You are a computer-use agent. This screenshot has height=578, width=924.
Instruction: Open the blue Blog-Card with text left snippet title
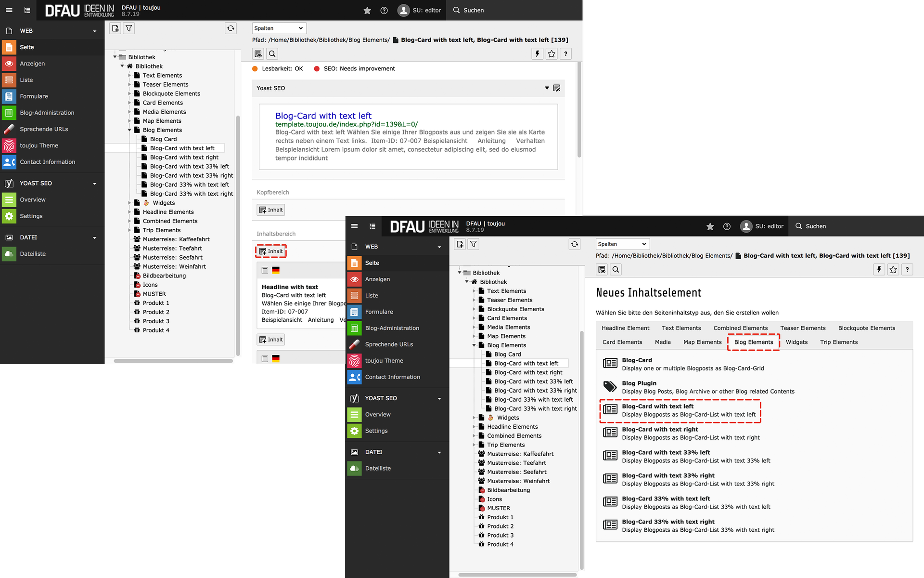tap(323, 116)
